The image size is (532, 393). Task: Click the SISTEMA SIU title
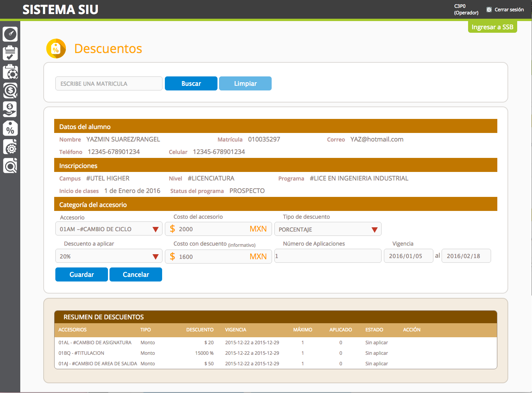click(x=60, y=9)
